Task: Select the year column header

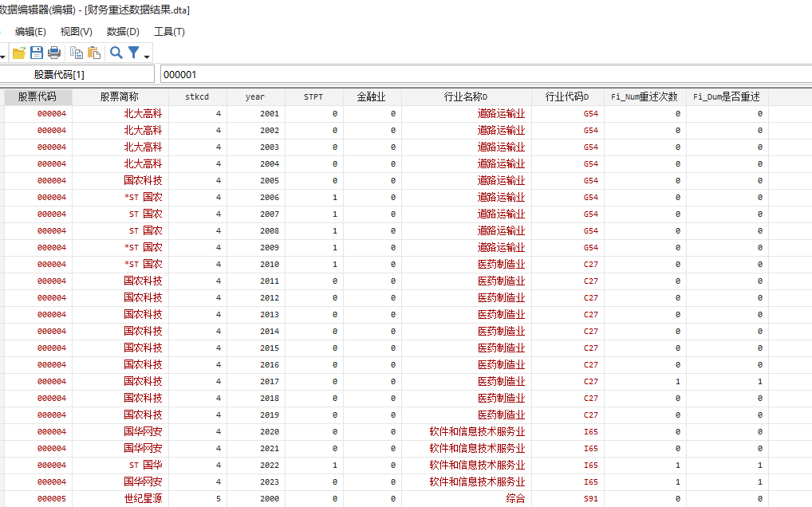Action: [x=255, y=96]
